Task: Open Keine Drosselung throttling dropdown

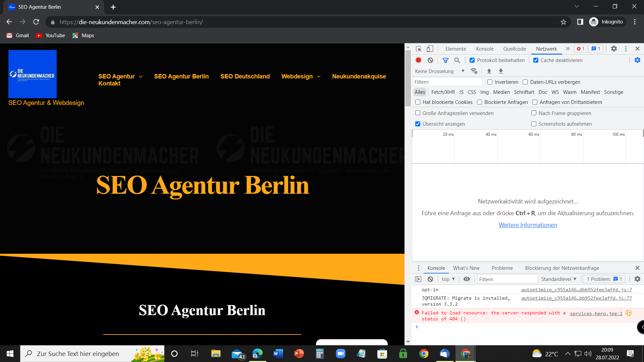Action: (439, 71)
